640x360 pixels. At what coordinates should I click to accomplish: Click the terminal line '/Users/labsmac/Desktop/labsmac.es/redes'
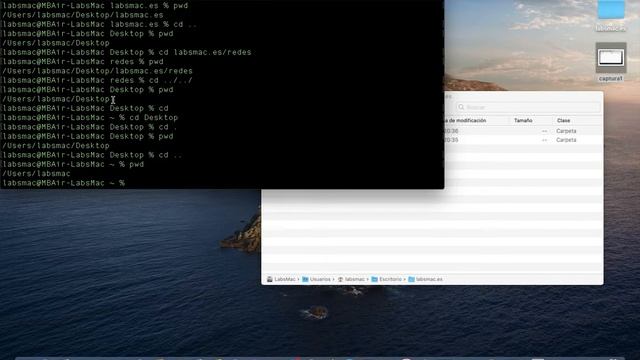[x=97, y=71]
